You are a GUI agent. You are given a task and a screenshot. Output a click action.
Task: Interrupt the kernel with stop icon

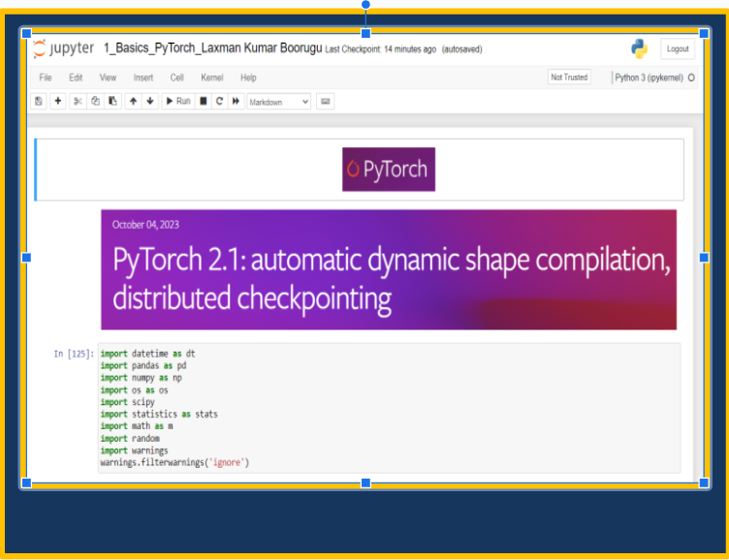[x=204, y=101]
